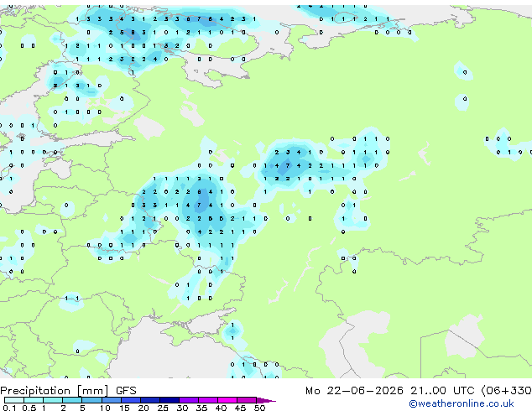
Task: Pick the legend swatch between 45 and 50
Action: pyautogui.click(x=247, y=400)
